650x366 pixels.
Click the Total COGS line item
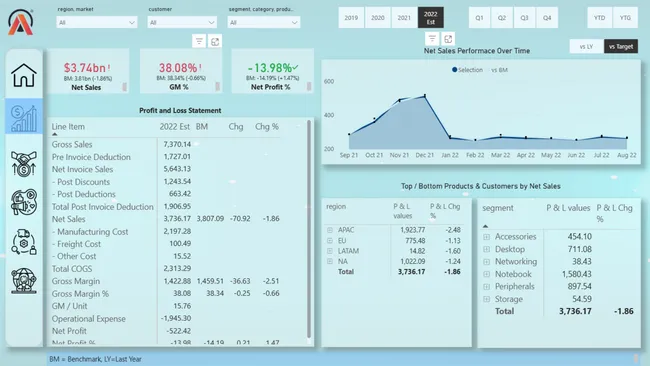pos(72,269)
